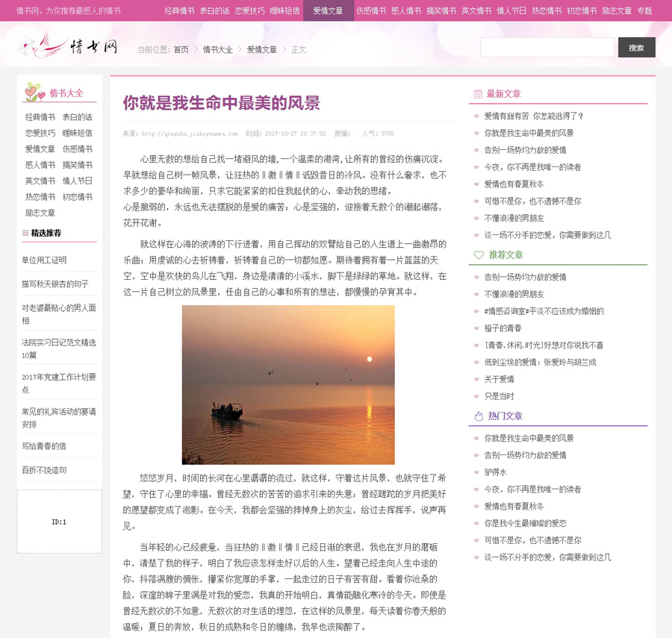Click the flame icon next to 热门文章
This screenshot has height=638, width=672.
click(479, 416)
